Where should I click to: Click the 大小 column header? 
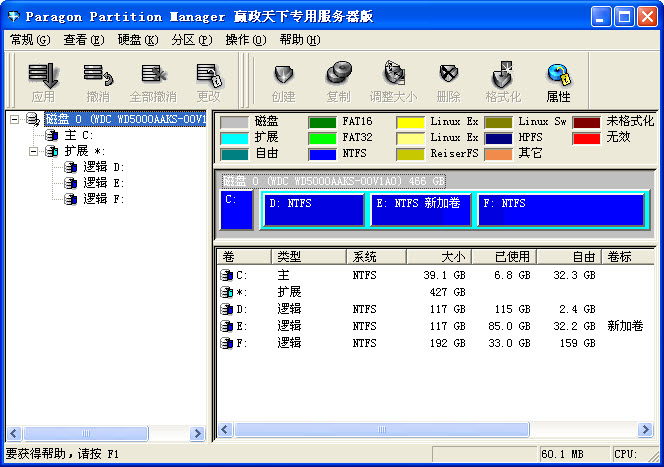[438, 257]
